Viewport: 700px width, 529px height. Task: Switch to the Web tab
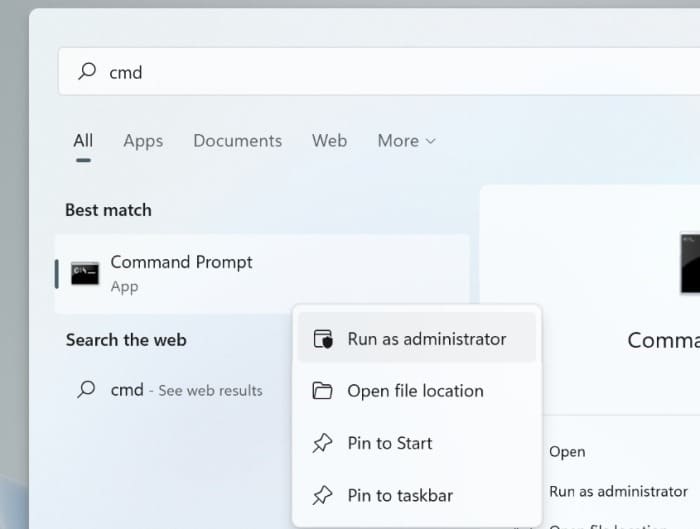pos(329,141)
